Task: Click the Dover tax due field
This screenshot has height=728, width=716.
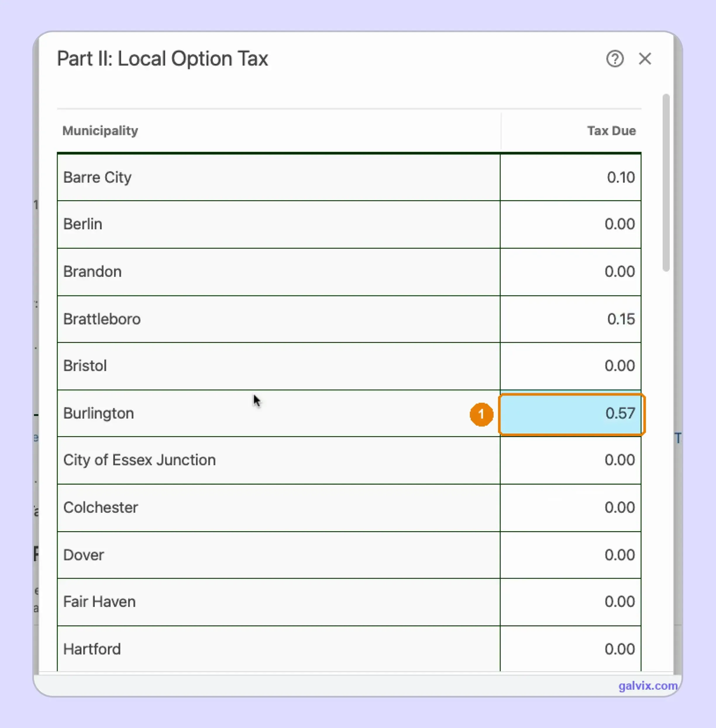Action: (570, 555)
